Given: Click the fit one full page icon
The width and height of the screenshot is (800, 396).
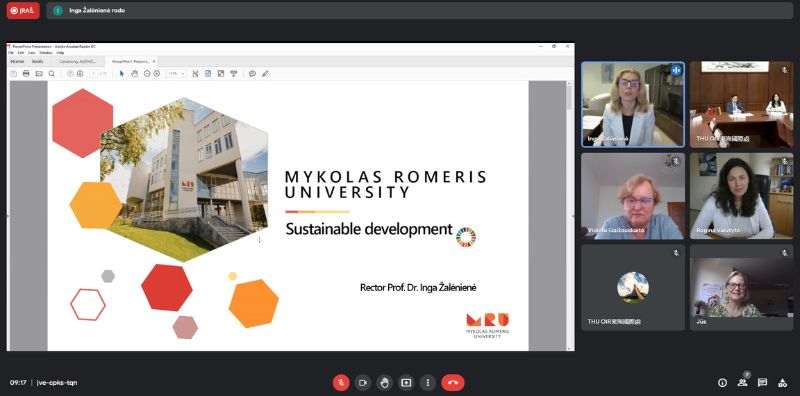Looking at the screenshot, I should point(208,73).
